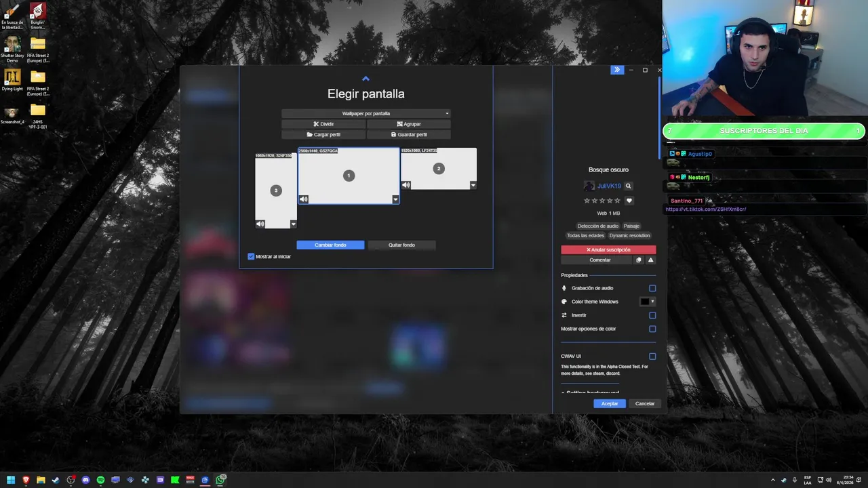Click the volume icon in system tray
The width and height of the screenshot is (868, 488).
tap(829, 480)
